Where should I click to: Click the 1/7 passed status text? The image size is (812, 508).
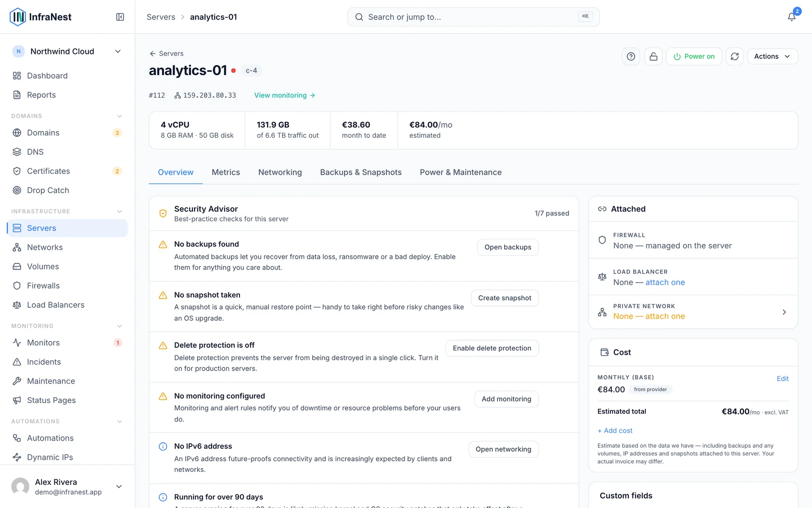(x=552, y=213)
